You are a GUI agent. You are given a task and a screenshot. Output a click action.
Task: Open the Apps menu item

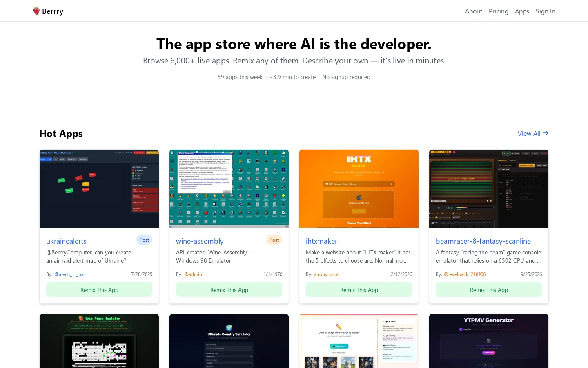coord(522,11)
